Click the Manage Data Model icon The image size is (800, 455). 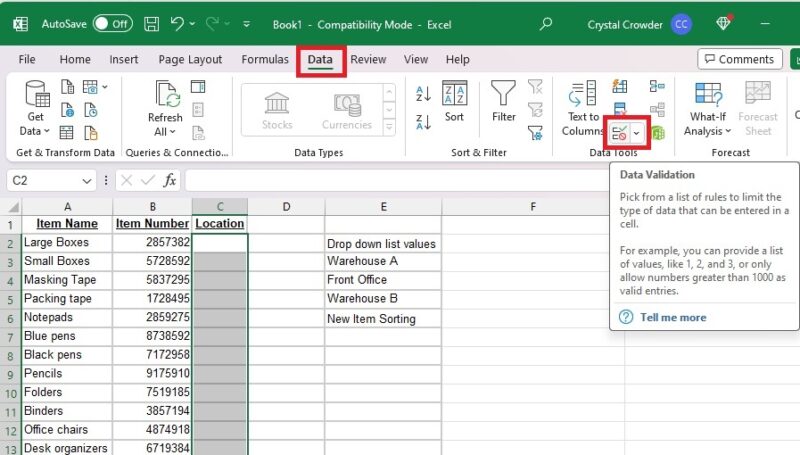(658, 134)
